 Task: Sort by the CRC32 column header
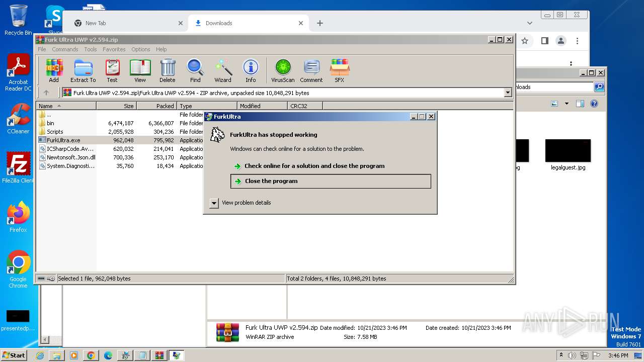(x=305, y=106)
